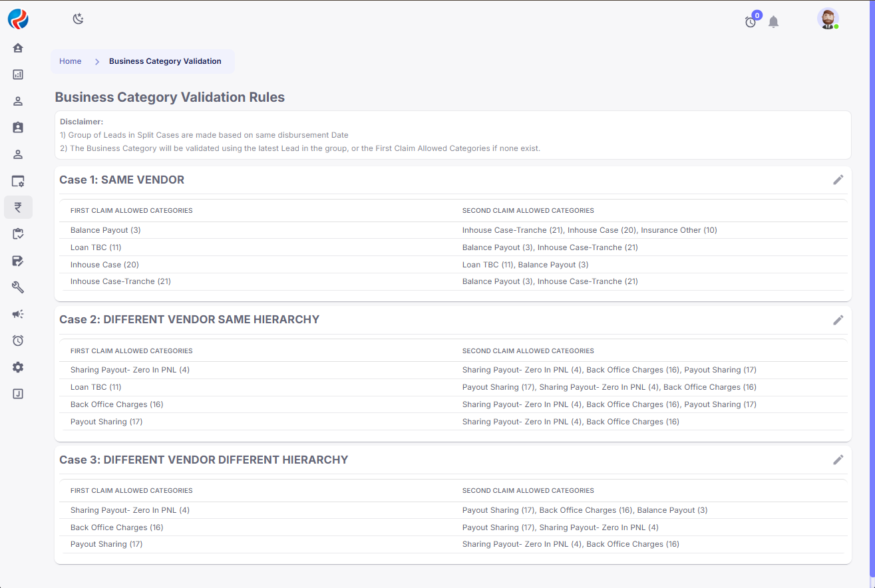Open the window settings icon in sidebar
The height and width of the screenshot is (588, 875).
(x=18, y=181)
